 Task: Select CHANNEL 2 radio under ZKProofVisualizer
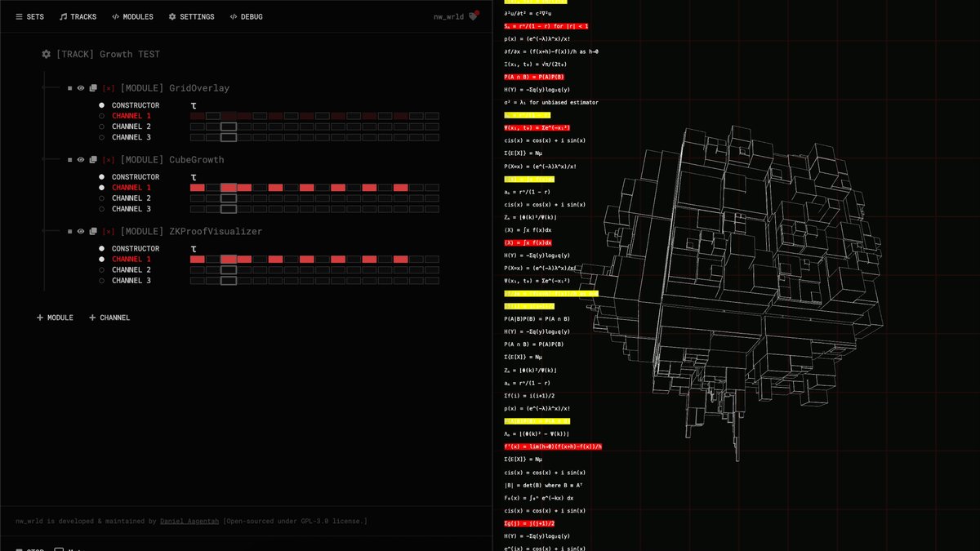click(102, 269)
